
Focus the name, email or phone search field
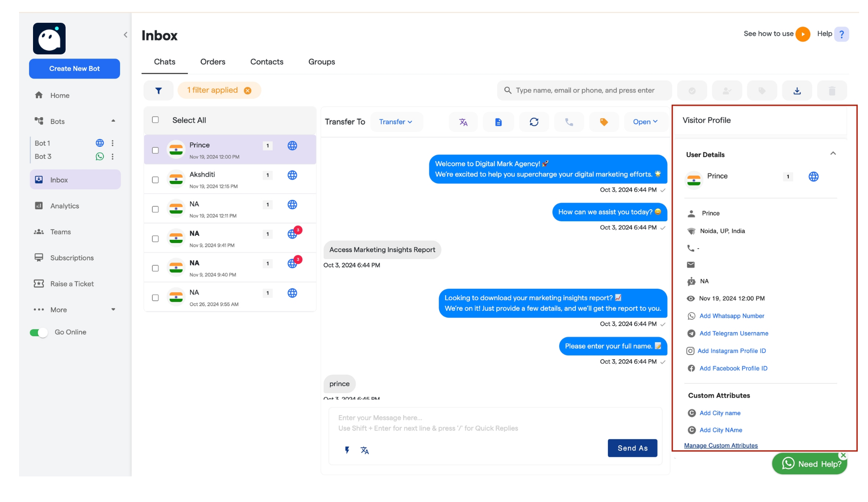[585, 91]
